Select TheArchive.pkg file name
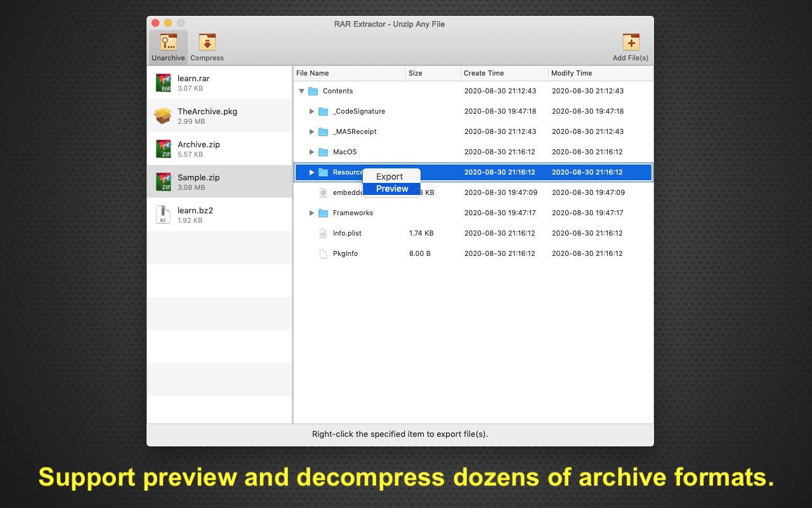Viewport: 812px width, 508px height. [207, 111]
